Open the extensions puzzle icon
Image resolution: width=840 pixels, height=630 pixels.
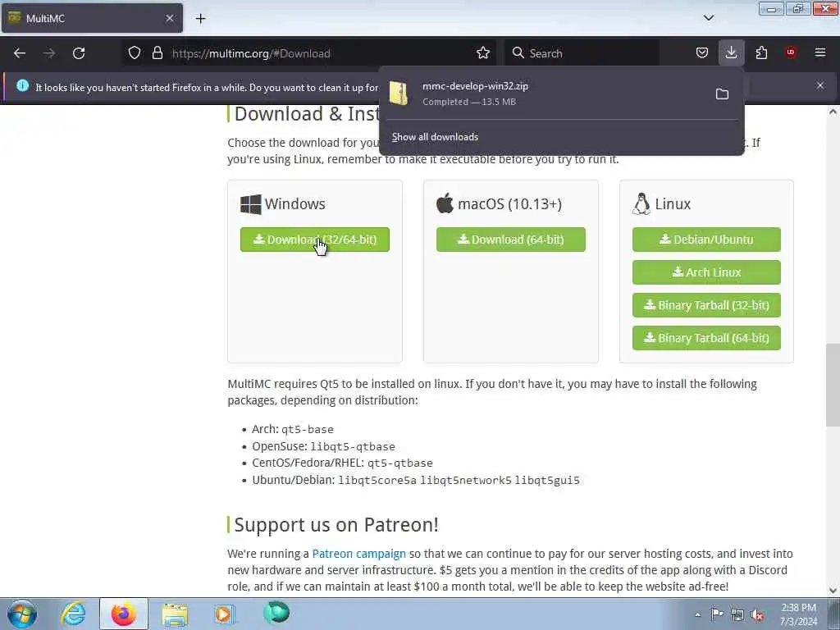coord(761,53)
